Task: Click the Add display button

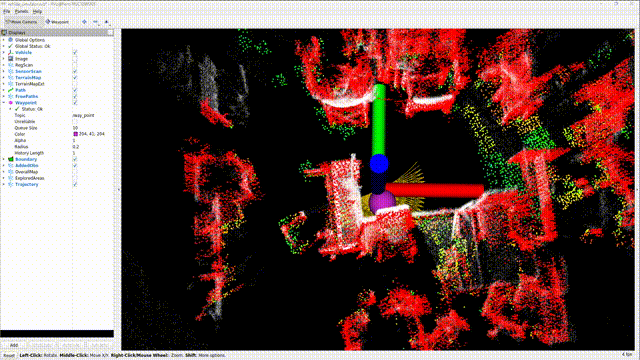Action: click(14, 345)
